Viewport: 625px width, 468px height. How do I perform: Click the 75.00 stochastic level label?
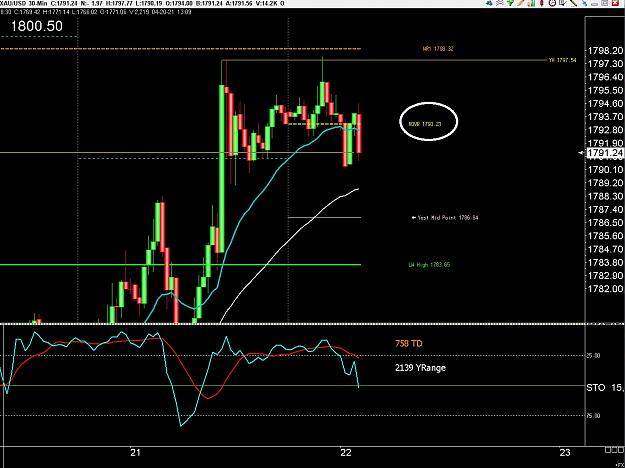(593, 415)
